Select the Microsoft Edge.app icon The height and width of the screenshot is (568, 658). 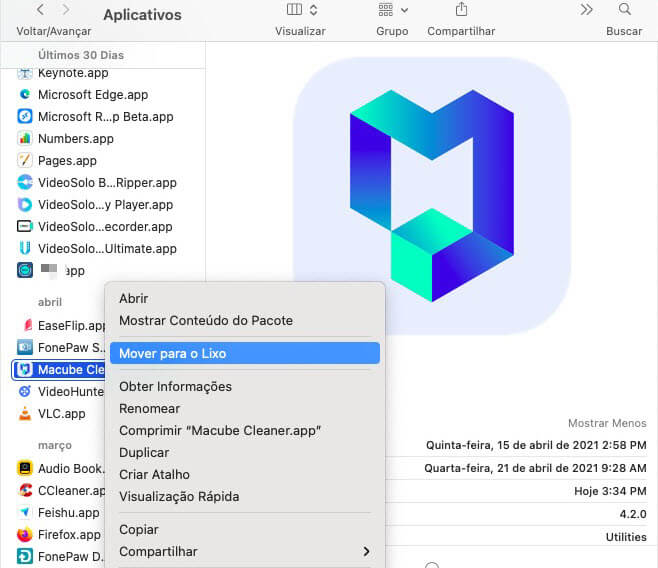tap(25, 94)
